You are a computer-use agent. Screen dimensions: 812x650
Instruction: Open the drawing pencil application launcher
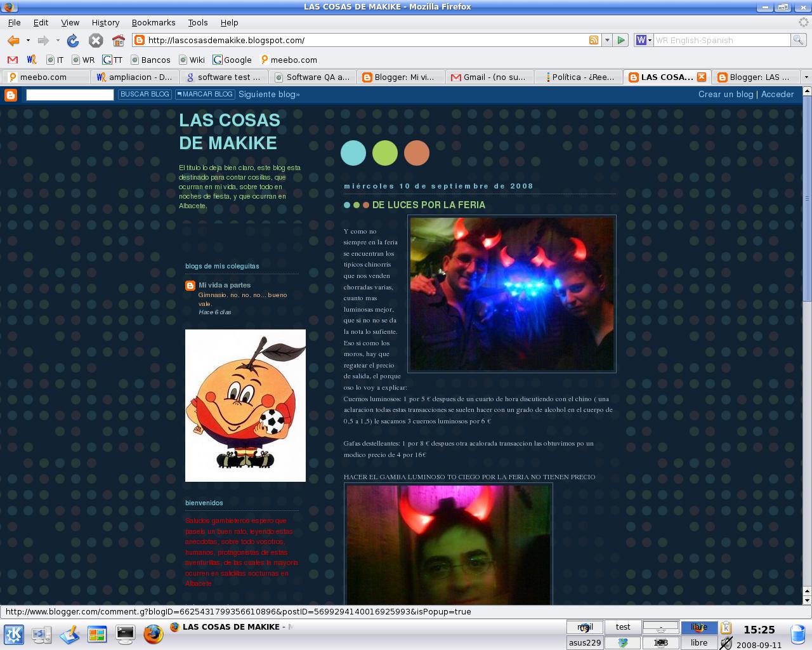(x=69, y=634)
